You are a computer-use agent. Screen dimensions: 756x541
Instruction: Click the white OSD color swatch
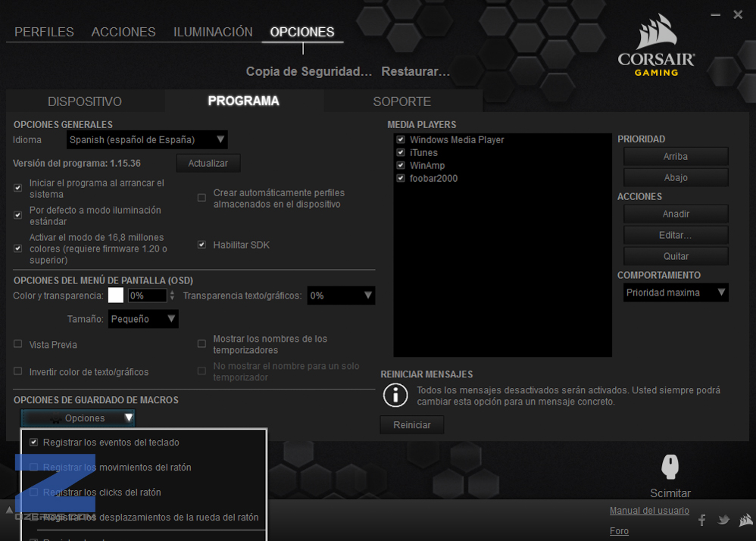(116, 296)
